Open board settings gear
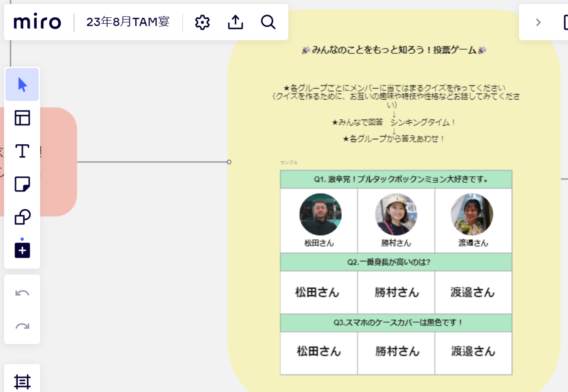The image size is (568, 392). click(x=202, y=22)
